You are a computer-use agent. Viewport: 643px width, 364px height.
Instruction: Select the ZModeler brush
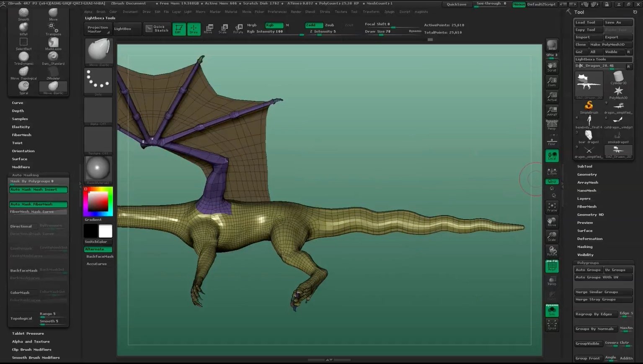coord(53,73)
